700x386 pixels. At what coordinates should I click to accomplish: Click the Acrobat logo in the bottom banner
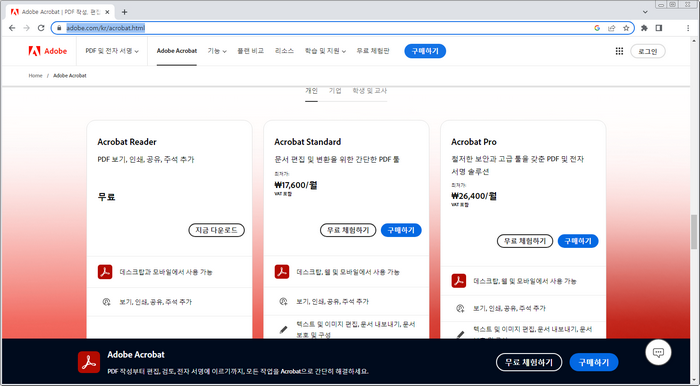[x=89, y=362]
